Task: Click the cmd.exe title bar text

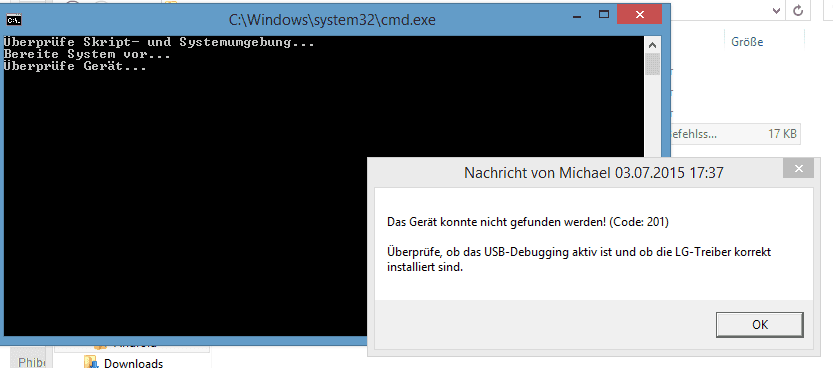Action: (332, 20)
